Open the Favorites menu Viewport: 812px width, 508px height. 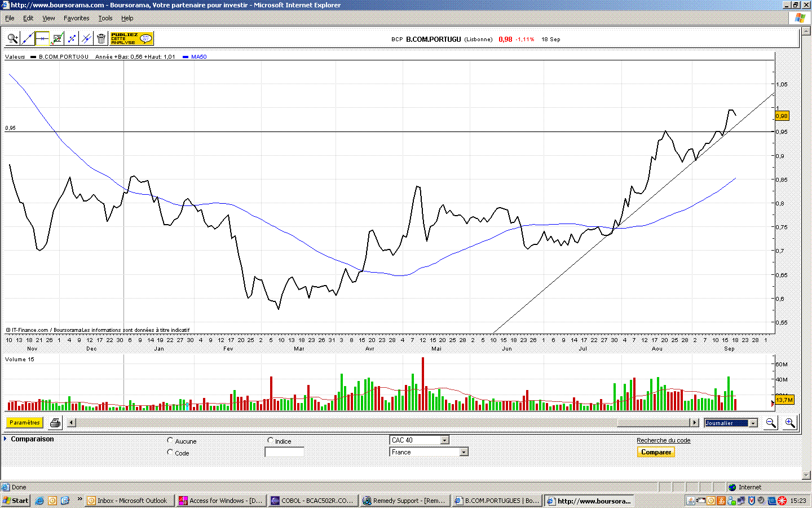(76, 18)
